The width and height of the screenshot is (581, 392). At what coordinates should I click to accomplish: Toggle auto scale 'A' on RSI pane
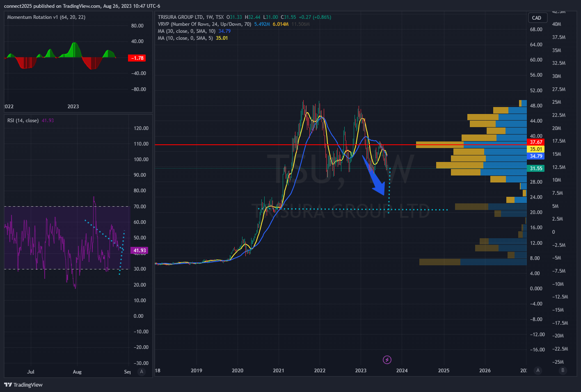pos(142,371)
